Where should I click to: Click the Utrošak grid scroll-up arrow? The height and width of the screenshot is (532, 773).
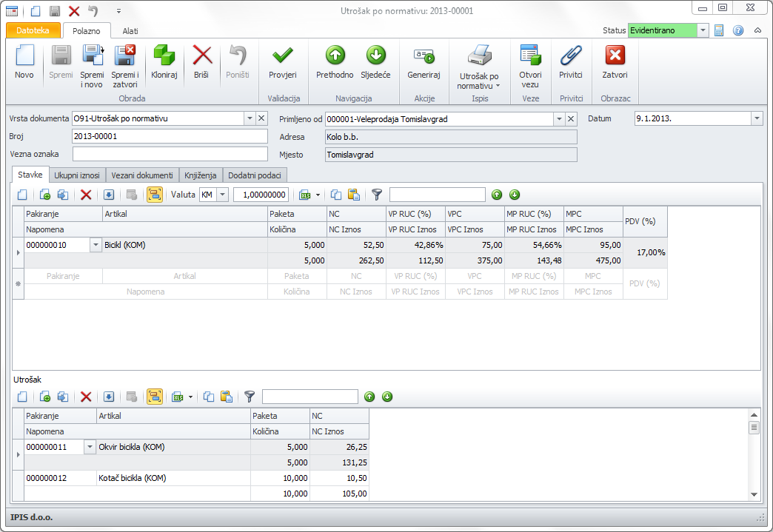click(x=754, y=415)
